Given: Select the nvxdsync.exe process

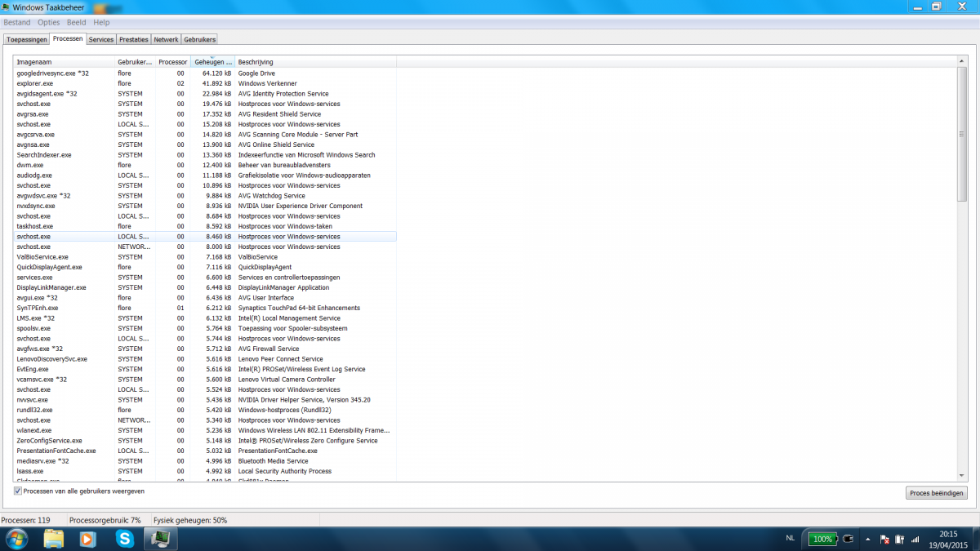Looking at the screenshot, I should click(x=205, y=206).
